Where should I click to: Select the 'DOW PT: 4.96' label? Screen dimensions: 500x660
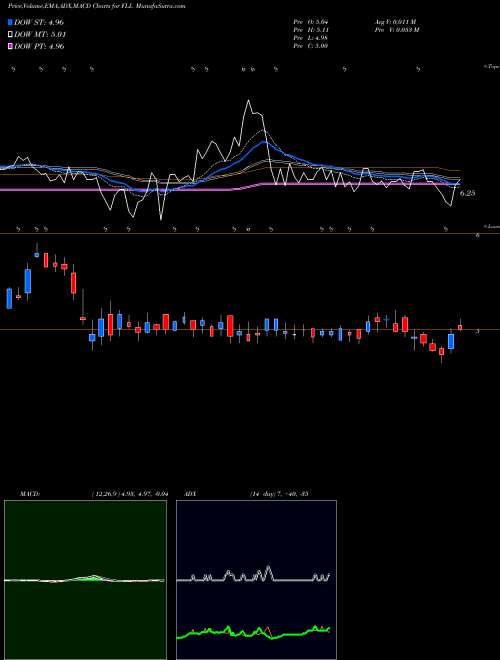tap(39, 46)
